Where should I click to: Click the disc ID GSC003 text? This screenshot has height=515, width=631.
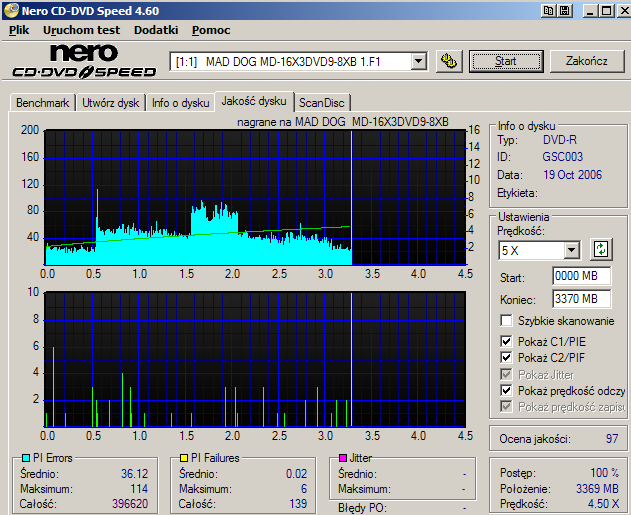[563, 157]
